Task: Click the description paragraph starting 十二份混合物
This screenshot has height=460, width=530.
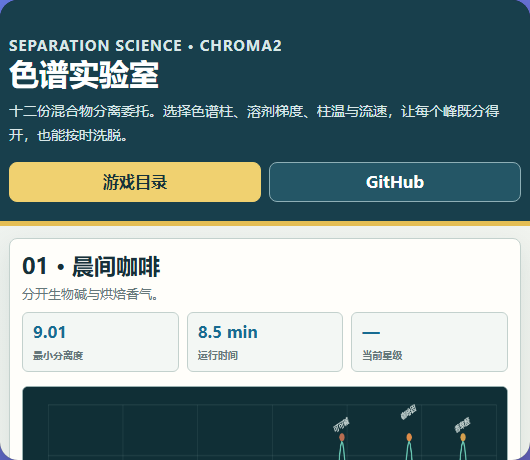Action: pos(254,123)
